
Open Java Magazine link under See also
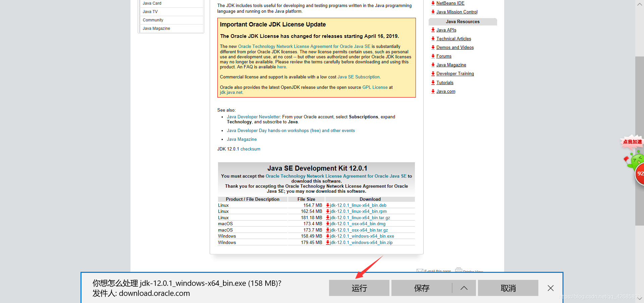(x=242, y=139)
